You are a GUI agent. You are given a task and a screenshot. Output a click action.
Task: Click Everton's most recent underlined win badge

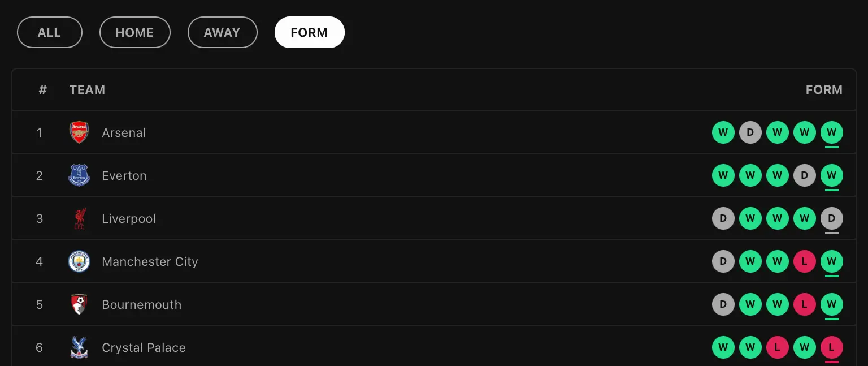(831, 175)
